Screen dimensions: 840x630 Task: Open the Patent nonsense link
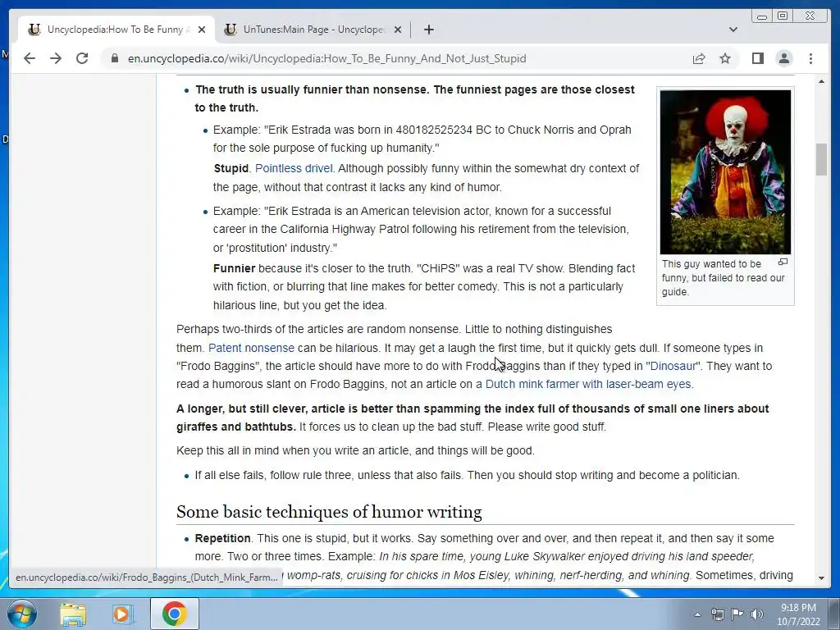(x=251, y=348)
